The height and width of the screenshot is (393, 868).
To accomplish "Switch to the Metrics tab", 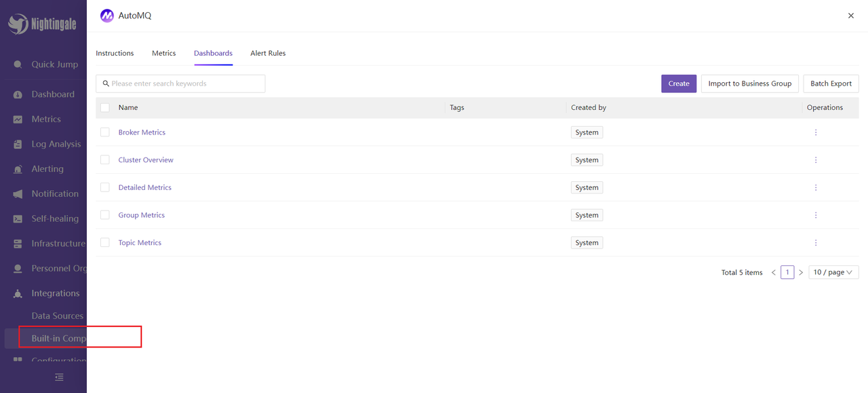I will 163,53.
